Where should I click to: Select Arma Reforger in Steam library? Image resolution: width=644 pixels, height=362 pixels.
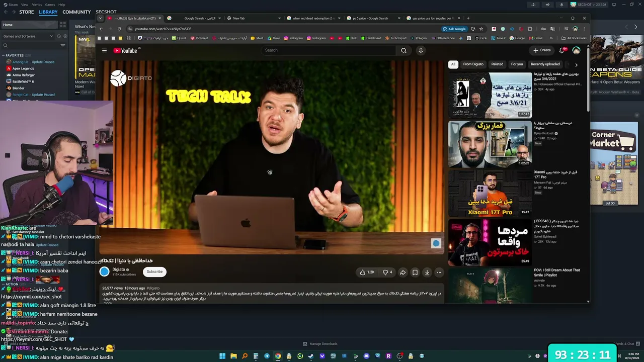pyautogui.click(x=23, y=75)
